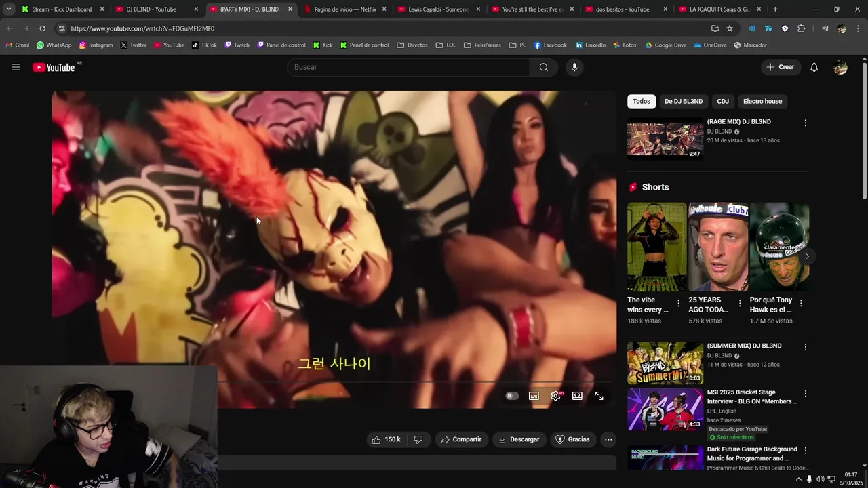
Task: Open the RAGE MIX video thumbnail
Action: point(665,138)
